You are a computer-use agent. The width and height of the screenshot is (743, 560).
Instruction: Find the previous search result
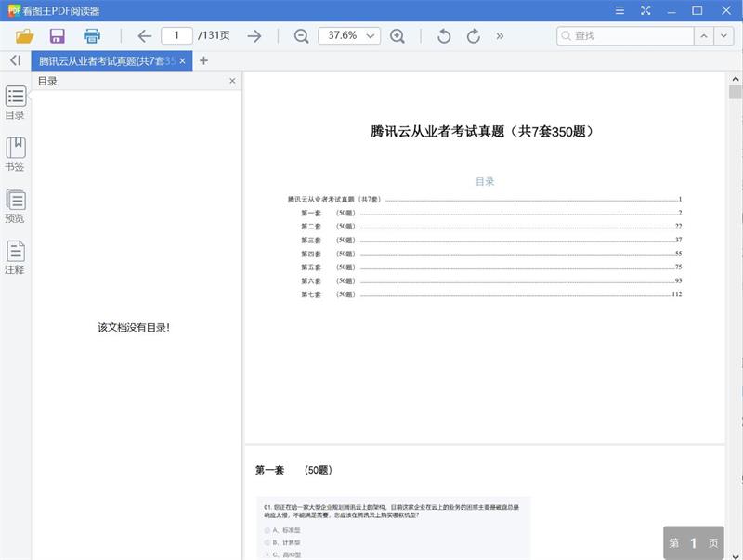point(704,36)
